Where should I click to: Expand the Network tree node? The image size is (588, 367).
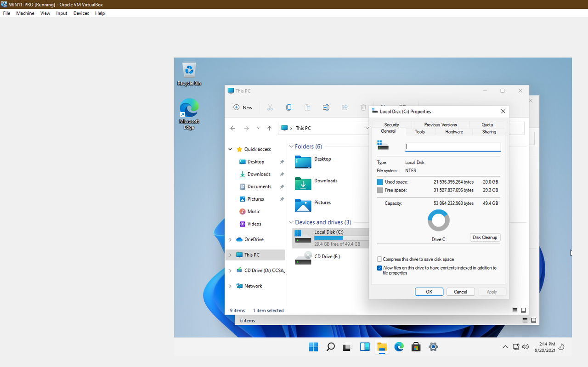click(231, 286)
